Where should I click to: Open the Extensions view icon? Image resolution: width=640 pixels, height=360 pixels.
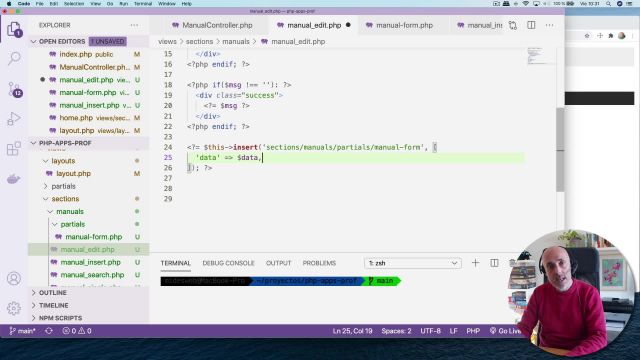14,149
